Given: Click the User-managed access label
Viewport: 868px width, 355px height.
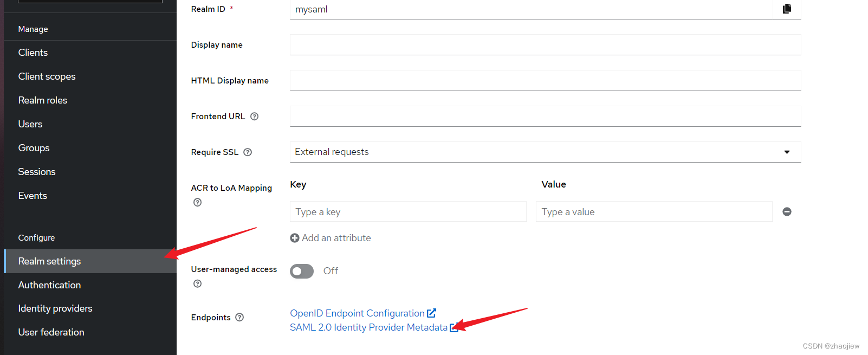Looking at the screenshot, I should [234, 269].
